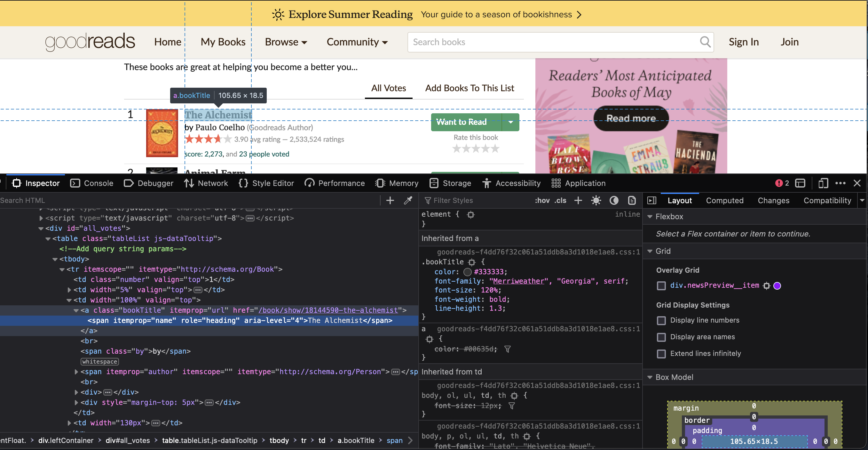
Task: Click the eyedropper color picker icon
Action: [x=408, y=201]
